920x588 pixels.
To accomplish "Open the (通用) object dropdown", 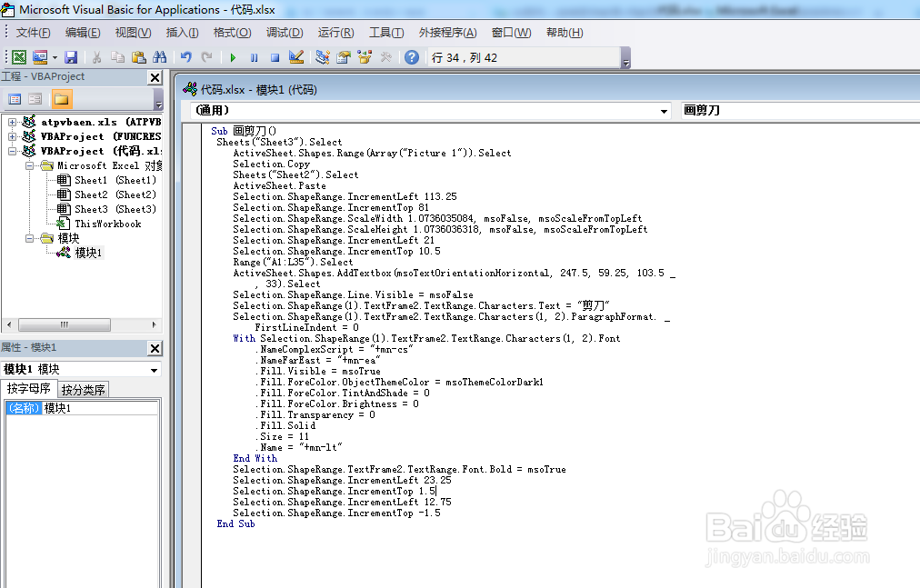I will pos(664,111).
